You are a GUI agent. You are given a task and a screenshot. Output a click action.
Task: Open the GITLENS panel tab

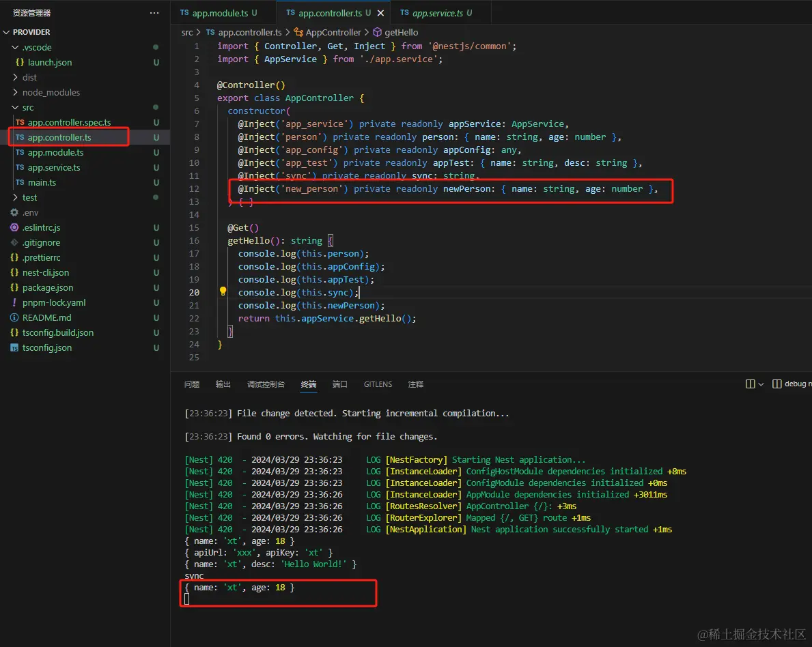pyautogui.click(x=378, y=384)
